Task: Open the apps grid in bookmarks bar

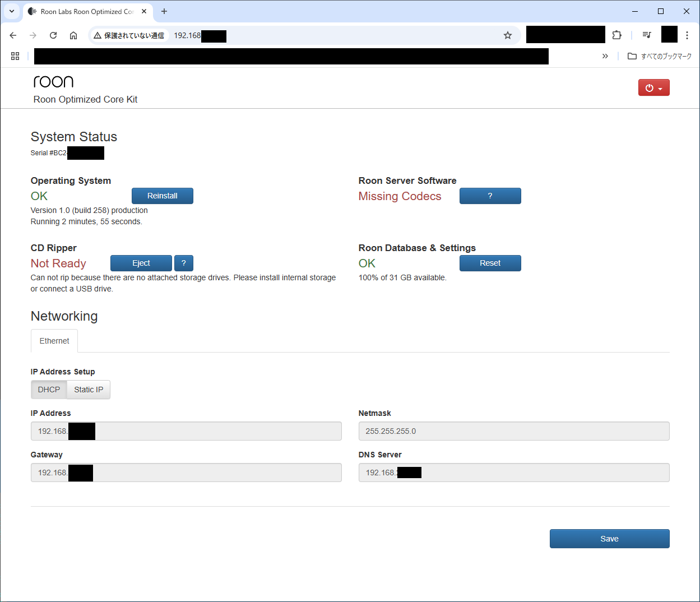Action: pos(15,56)
